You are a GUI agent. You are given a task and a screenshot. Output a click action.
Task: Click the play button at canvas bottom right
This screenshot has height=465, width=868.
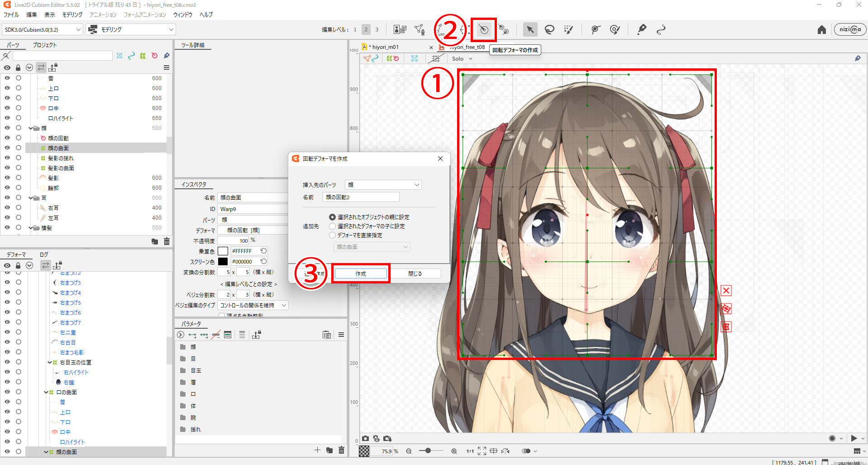point(854,438)
